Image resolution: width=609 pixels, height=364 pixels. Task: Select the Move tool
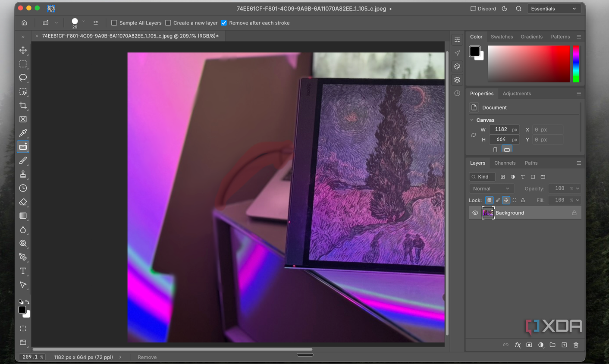(23, 50)
